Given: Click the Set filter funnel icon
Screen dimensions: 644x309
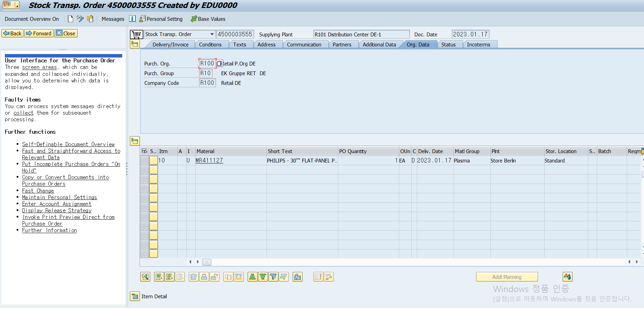Looking at the screenshot, I should (273, 277).
